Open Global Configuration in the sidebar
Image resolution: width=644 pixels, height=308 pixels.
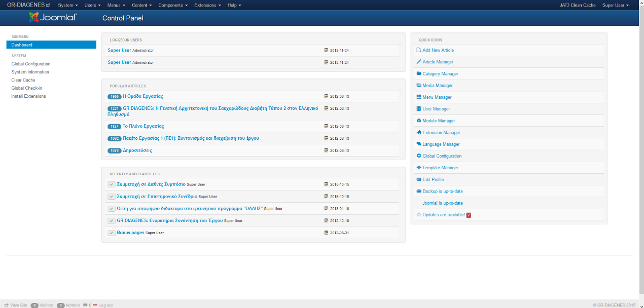click(31, 64)
